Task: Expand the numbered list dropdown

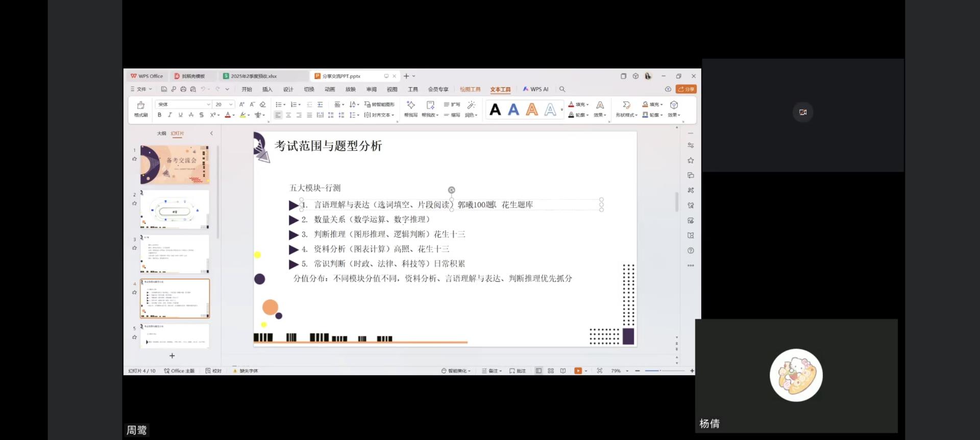Action: pyautogui.click(x=299, y=104)
